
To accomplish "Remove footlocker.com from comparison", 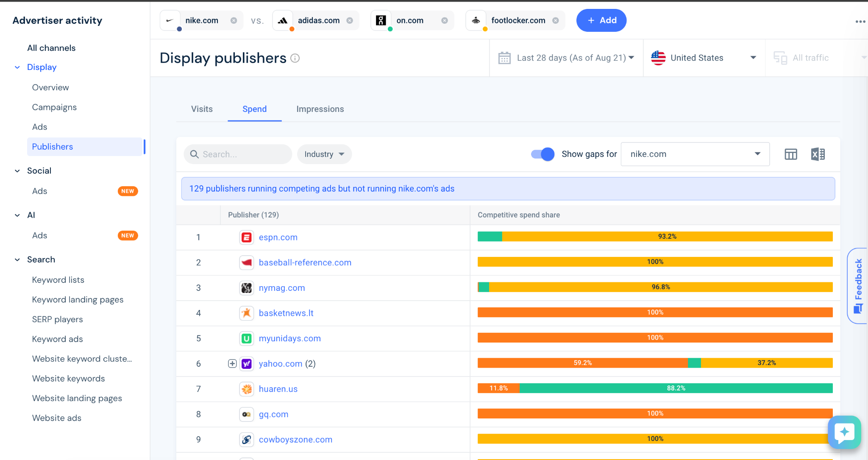I will click(x=556, y=20).
